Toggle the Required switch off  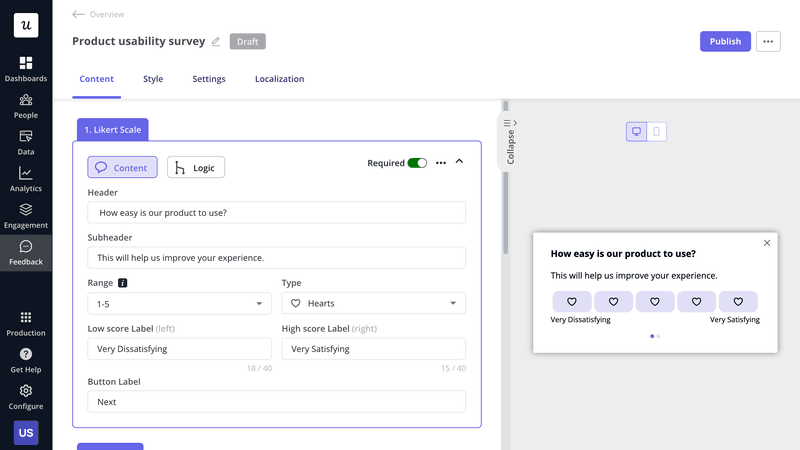(x=417, y=163)
